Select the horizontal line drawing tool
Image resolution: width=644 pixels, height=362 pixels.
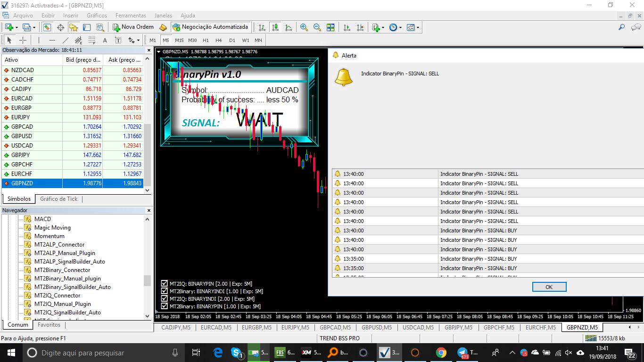[52, 40]
